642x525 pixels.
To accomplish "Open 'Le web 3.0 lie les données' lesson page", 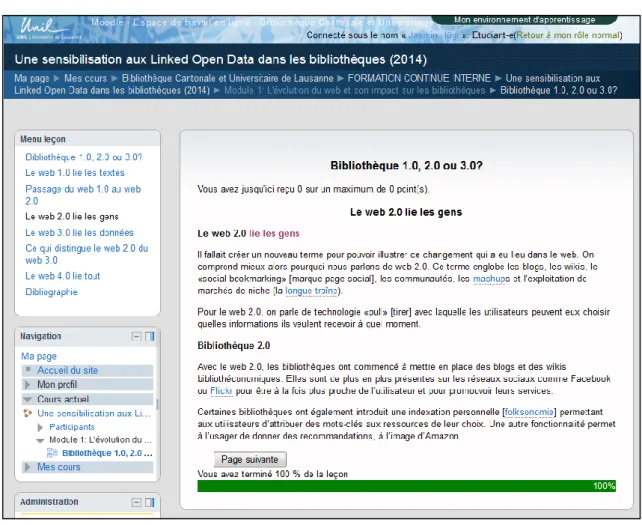I will pyautogui.click(x=79, y=233).
